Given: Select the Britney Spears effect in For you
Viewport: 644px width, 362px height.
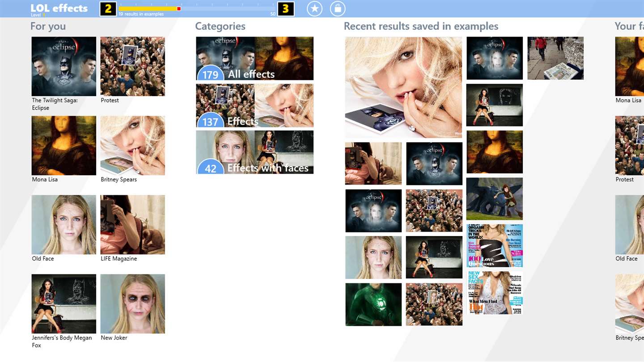Looking at the screenshot, I should coord(132,145).
